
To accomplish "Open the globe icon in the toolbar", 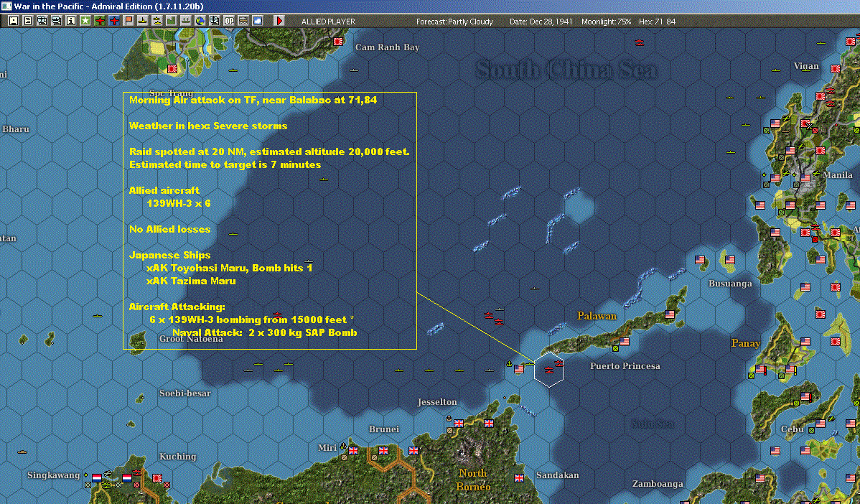I will click(x=200, y=21).
